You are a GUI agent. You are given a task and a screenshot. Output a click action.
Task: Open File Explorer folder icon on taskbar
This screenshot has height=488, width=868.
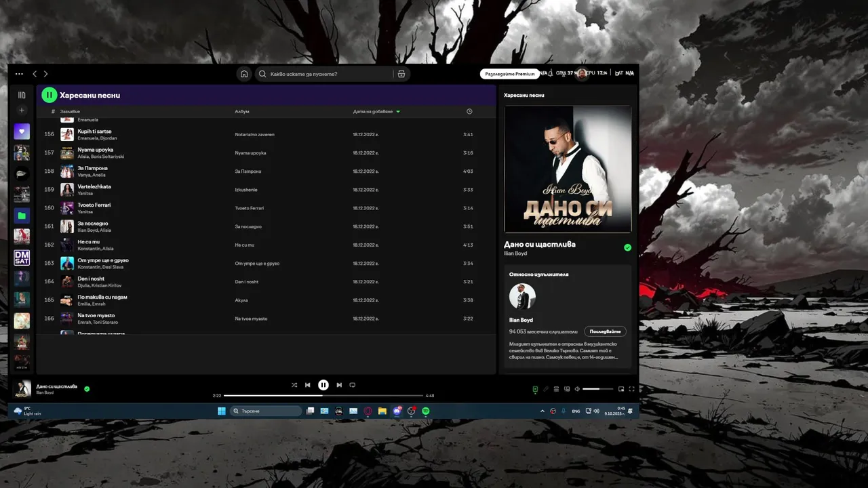382,411
